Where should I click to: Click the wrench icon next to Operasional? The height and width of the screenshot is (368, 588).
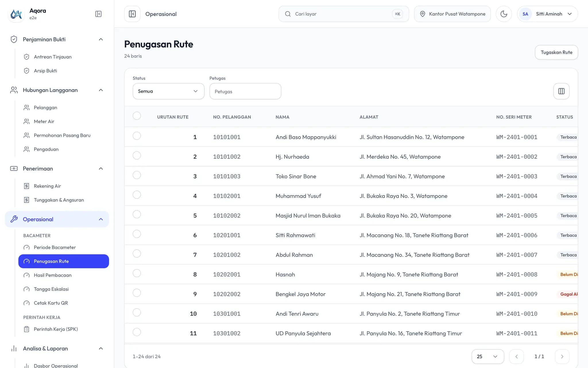(x=14, y=219)
